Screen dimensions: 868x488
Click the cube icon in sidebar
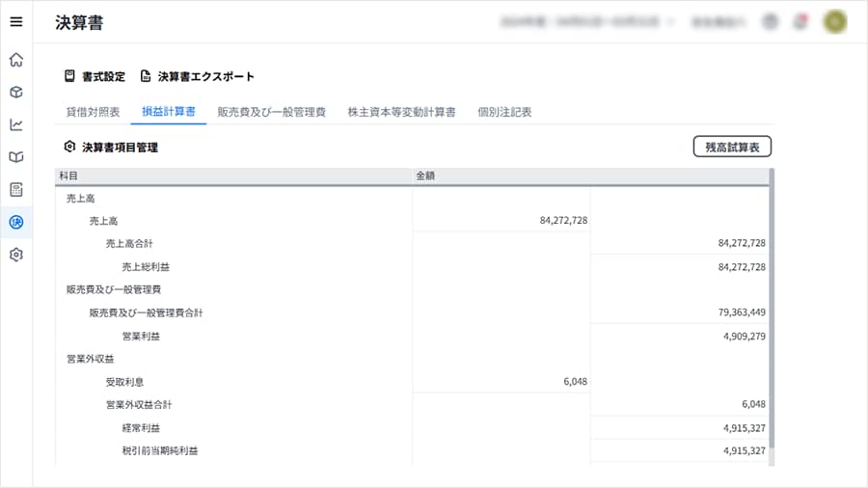[x=16, y=93]
